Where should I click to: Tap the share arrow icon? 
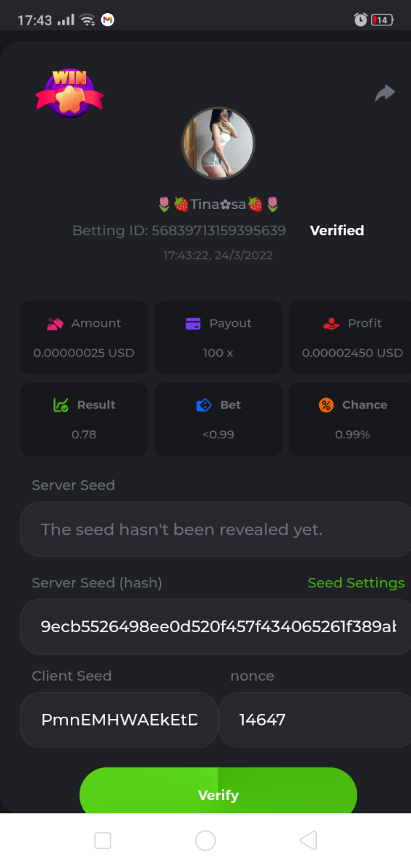tap(385, 93)
